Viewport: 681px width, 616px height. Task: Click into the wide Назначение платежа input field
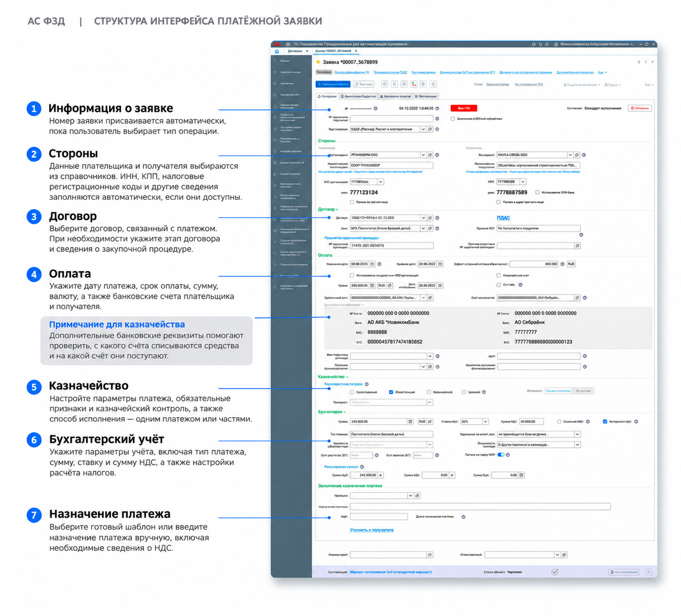click(x=480, y=507)
